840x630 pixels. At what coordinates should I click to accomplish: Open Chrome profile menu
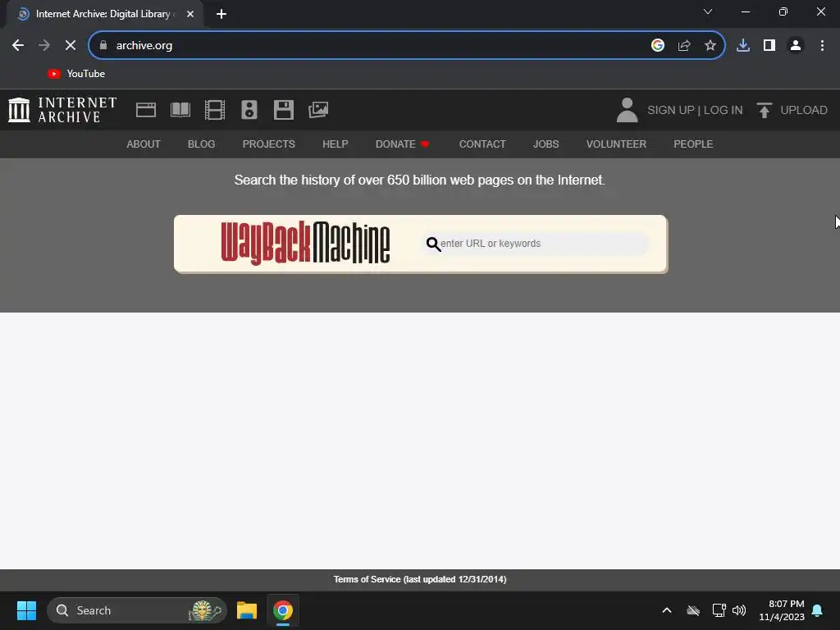[796, 46]
